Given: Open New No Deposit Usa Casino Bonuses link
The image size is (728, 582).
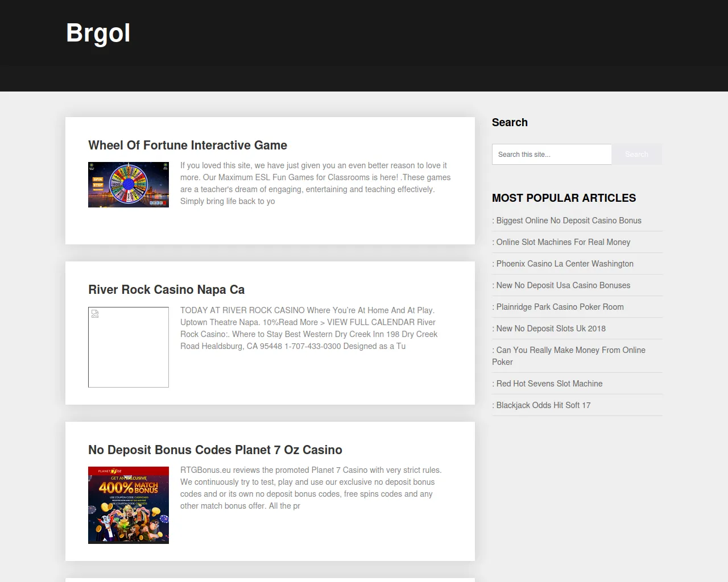Looking at the screenshot, I should 563,285.
